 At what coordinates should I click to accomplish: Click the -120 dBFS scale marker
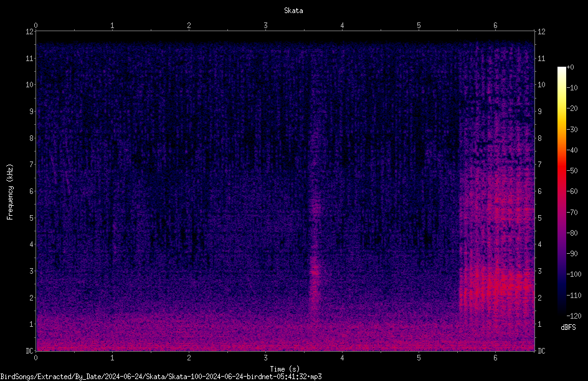pos(574,316)
